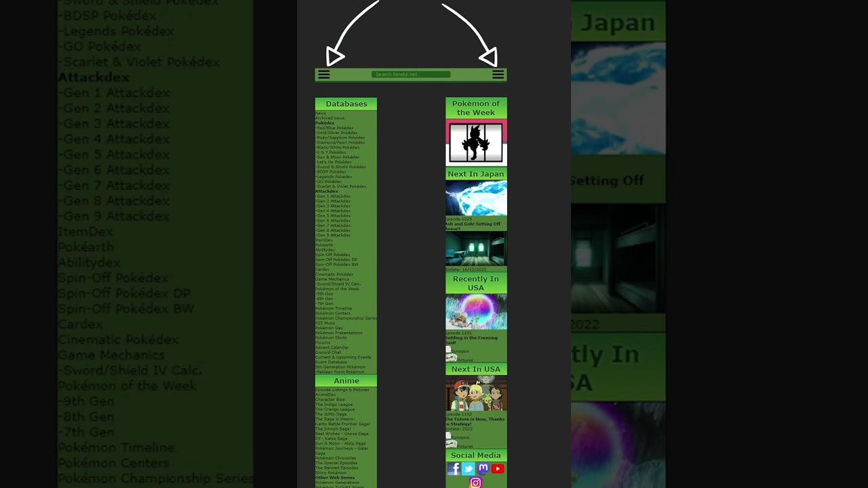The height and width of the screenshot is (488, 868).
Task: Open the Abilitydex link
Action: [325, 249]
